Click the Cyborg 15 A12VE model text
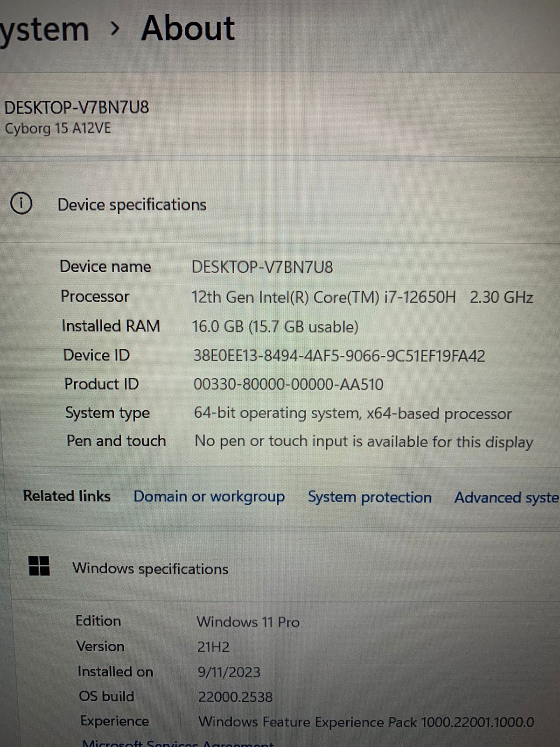The height and width of the screenshot is (747, 560). tap(58, 128)
